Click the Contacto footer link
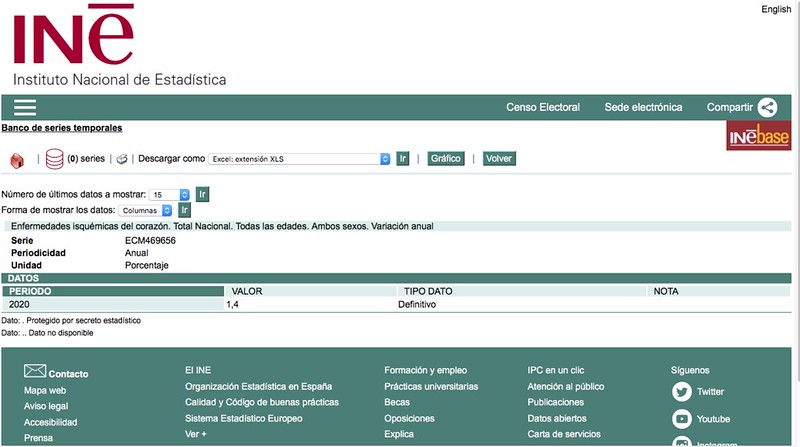Image resolution: width=800 pixels, height=447 pixels. coord(68,374)
